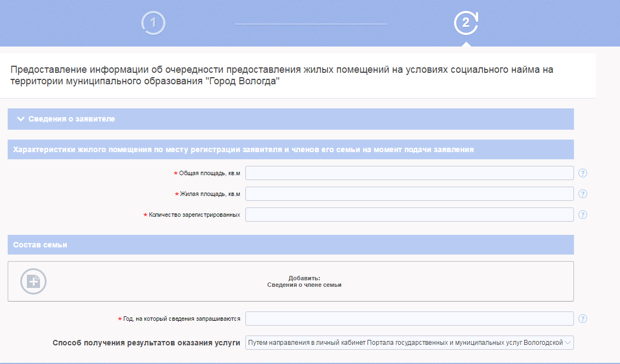
Task: Click the Общая площадь, кв.м input field
Action: coord(409,173)
